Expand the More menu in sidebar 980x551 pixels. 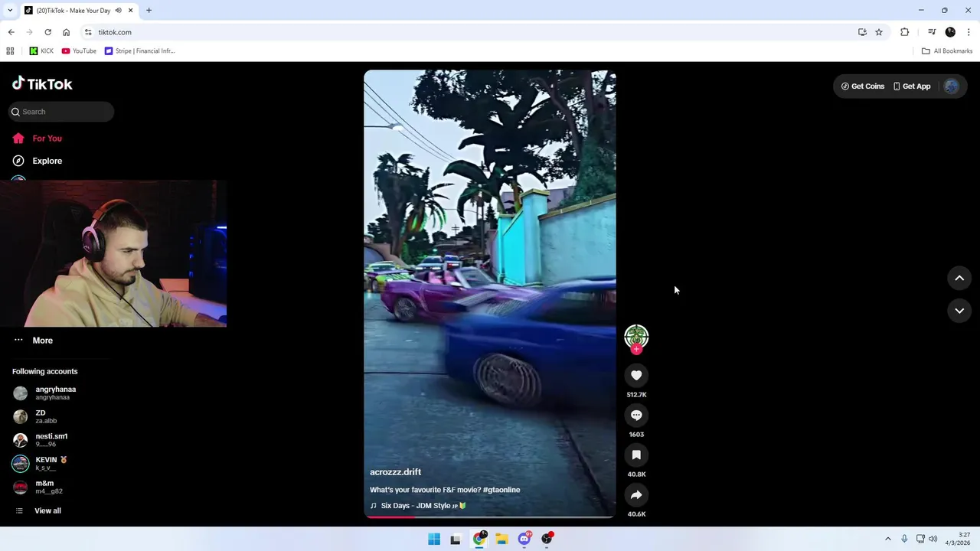(33, 341)
